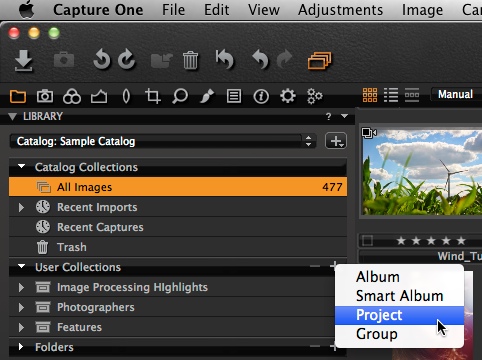This screenshot has height=360, width=482.
Task: Open the Color tool tab circles icon
Action: 72,96
